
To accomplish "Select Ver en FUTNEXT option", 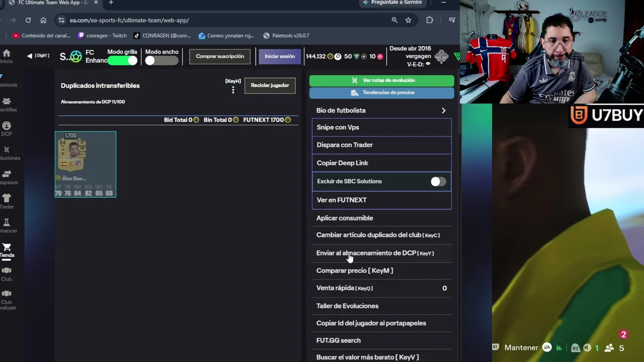I will pos(381,200).
